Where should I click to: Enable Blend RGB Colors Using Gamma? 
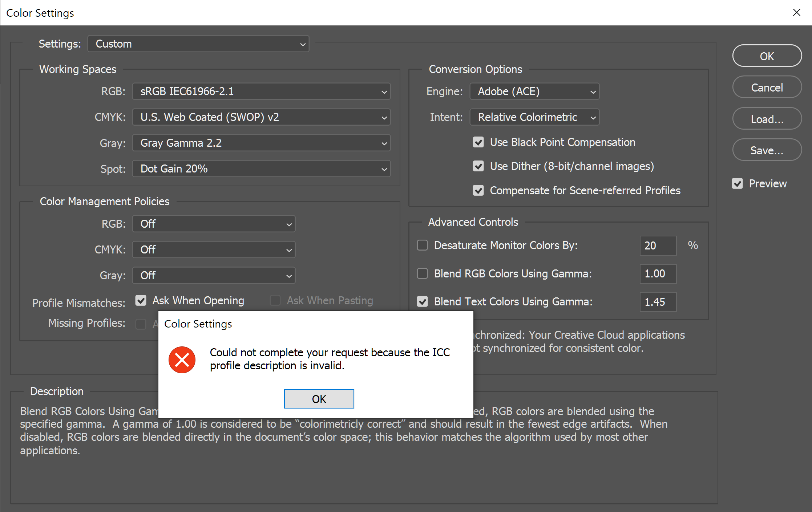[422, 273]
